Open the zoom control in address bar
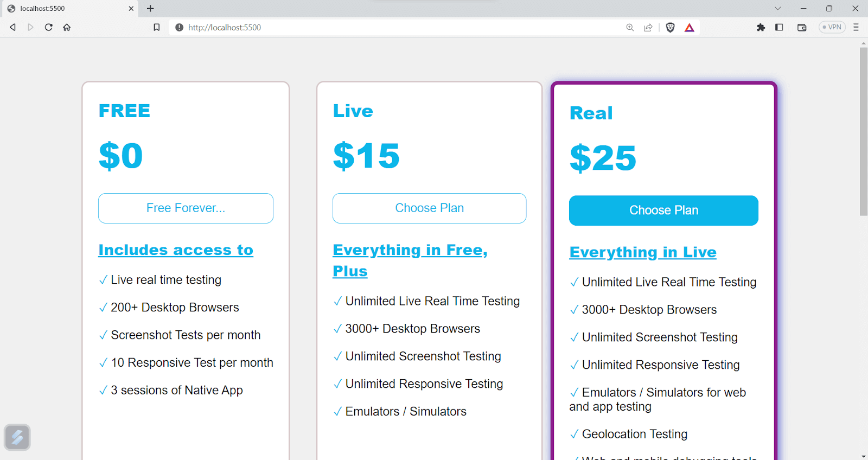 click(630, 27)
